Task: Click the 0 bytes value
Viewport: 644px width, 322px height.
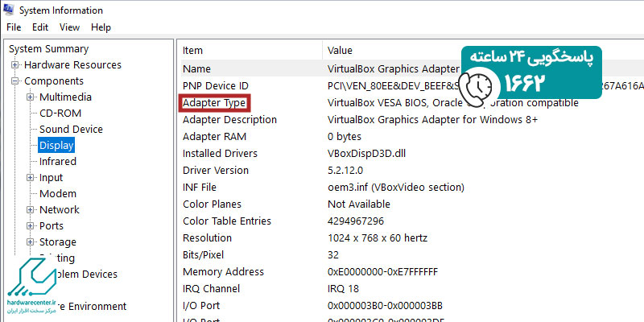Action: [345, 136]
